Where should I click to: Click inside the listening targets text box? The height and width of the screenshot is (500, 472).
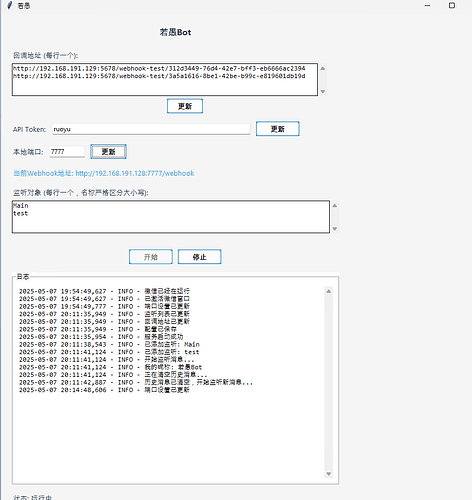coord(171,217)
